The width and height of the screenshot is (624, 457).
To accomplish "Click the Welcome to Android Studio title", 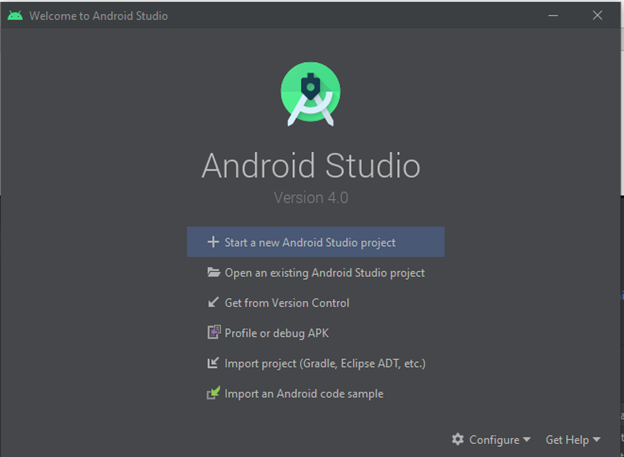I will click(98, 16).
